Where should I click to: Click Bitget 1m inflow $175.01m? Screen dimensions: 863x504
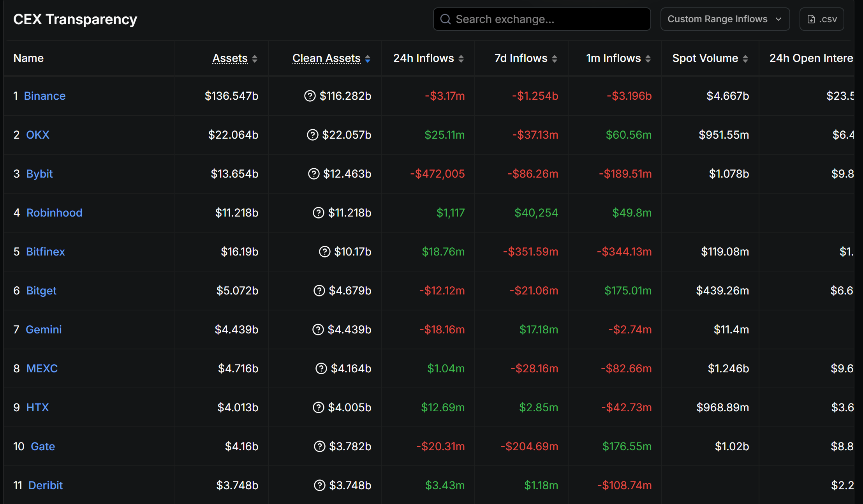tap(628, 291)
